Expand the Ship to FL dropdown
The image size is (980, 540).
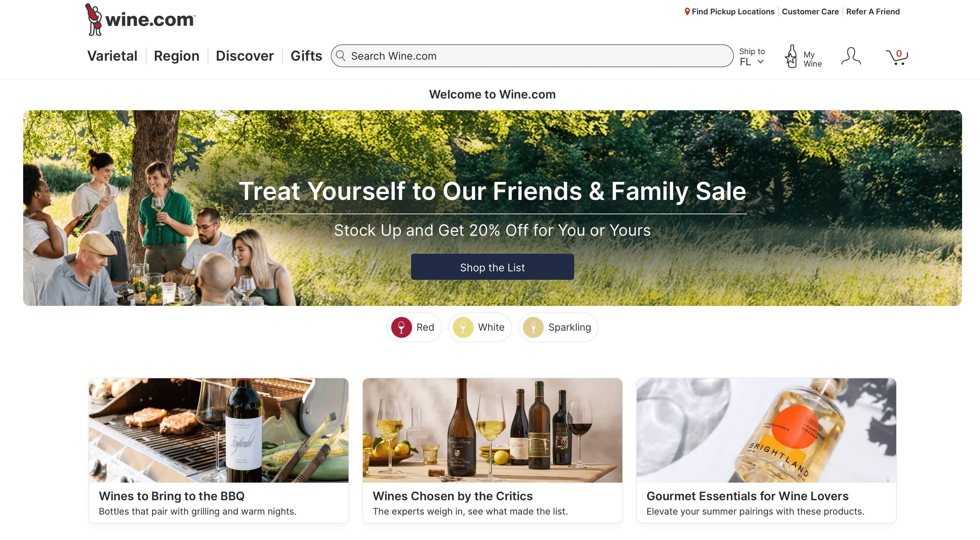[x=752, y=57]
